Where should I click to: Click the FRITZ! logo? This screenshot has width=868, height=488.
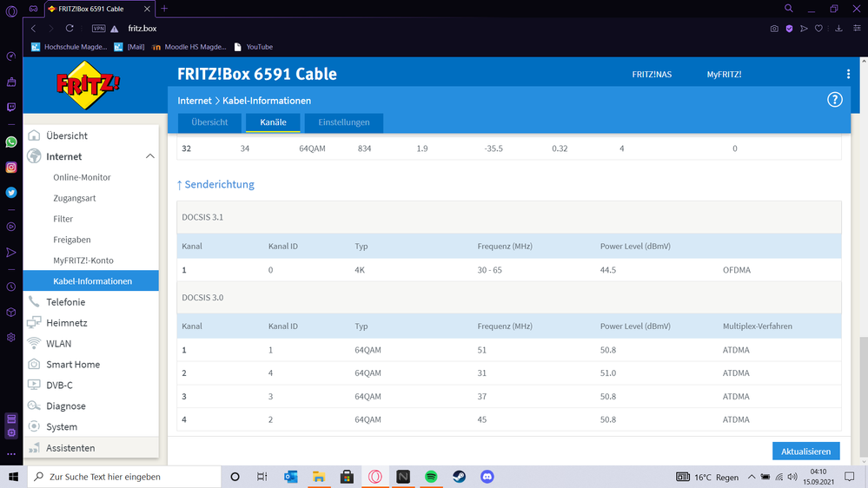tap(88, 85)
